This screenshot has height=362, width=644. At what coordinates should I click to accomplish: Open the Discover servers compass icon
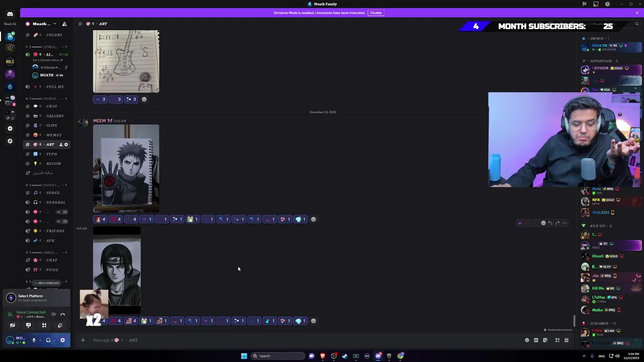[x=10, y=141]
